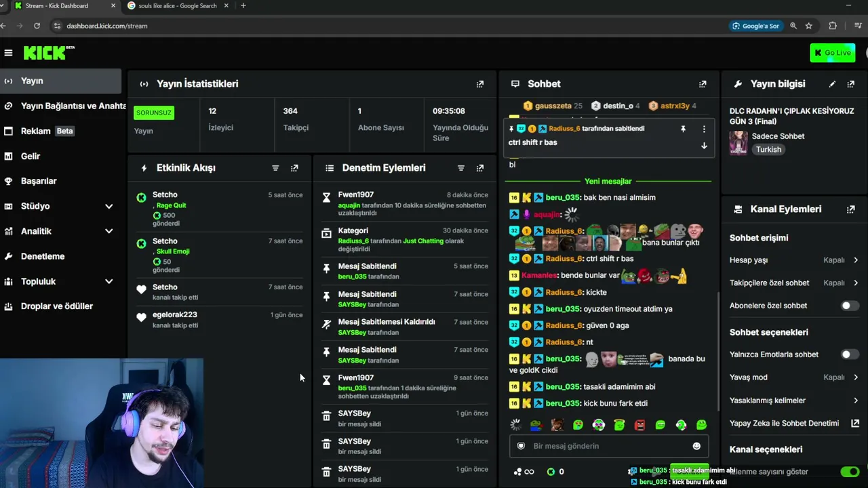The image size is (868, 488).
Task: Open Yasaklanmış kelimeler settings
Action: point(794,401)
